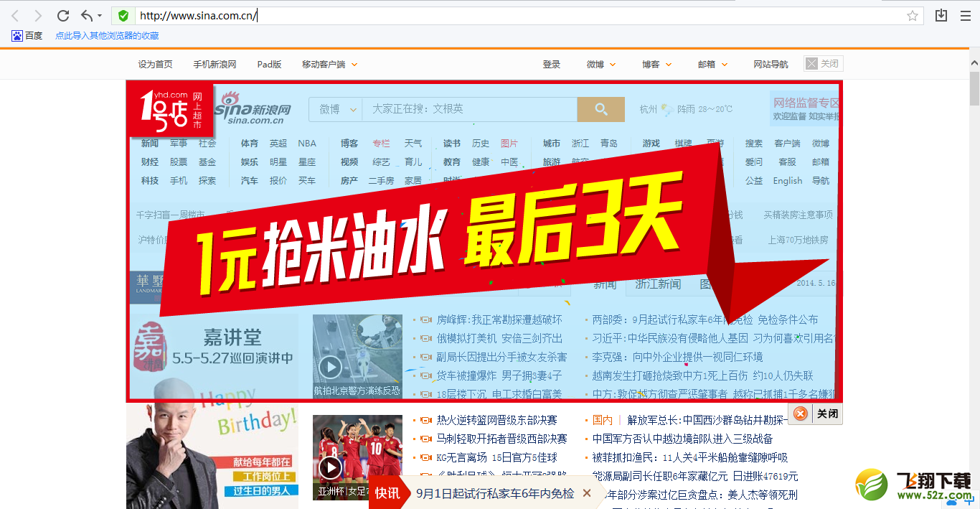Screen dimensions: 980x509
Task: Click 设为首页 in Sina top bar
Action: (156, 64)
